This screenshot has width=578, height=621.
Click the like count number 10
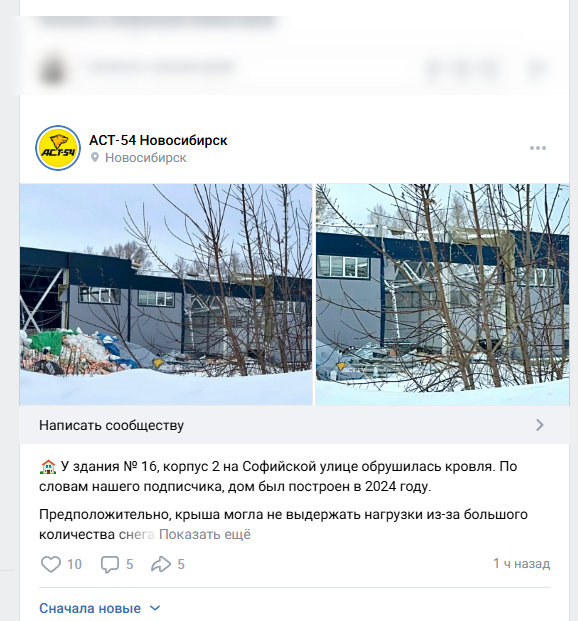click(74, 564)
